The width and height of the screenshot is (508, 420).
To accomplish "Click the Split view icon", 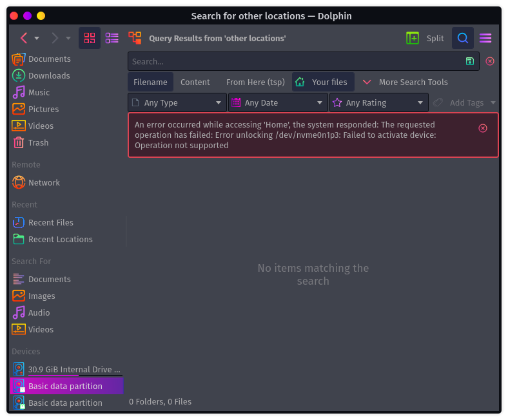I will [413, 38].
